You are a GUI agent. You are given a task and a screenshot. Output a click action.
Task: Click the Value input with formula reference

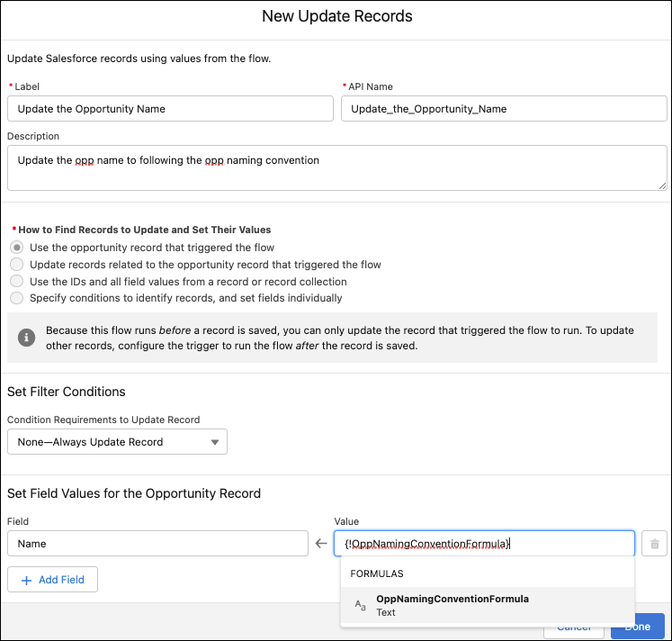484,544
